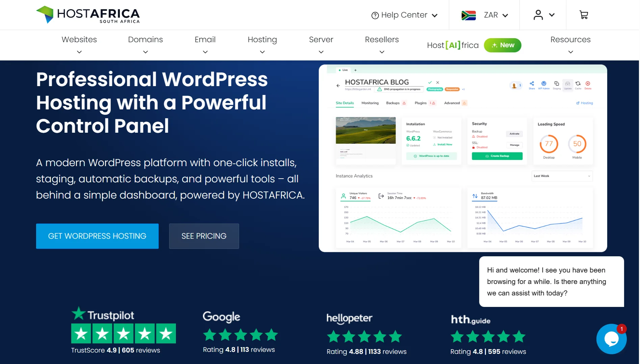Click the Professional WordPress Hosting heading
The width and height of the screenshot is (640, 364).
[x=152, y=102]
